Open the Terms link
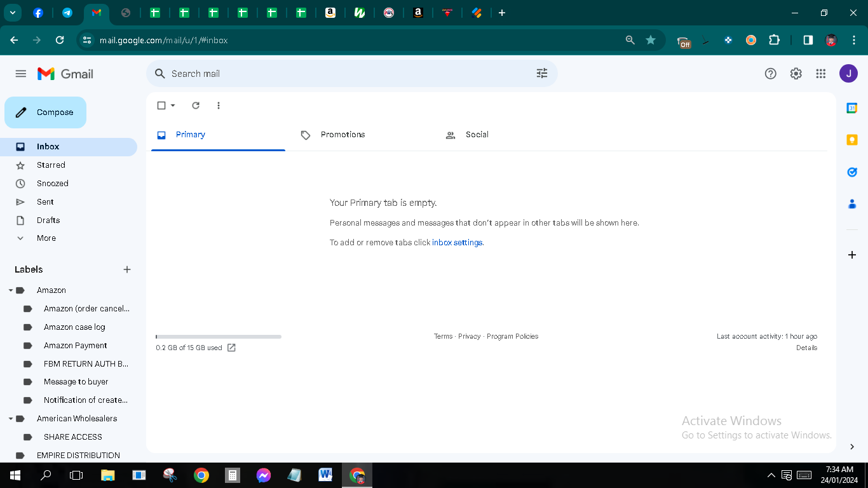This screenshot has width=868, height=488. pos(444,337)
